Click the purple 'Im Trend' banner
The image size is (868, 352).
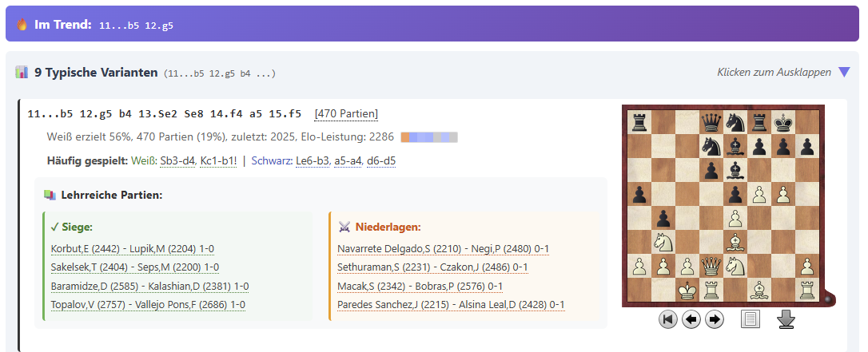point(432,24)
